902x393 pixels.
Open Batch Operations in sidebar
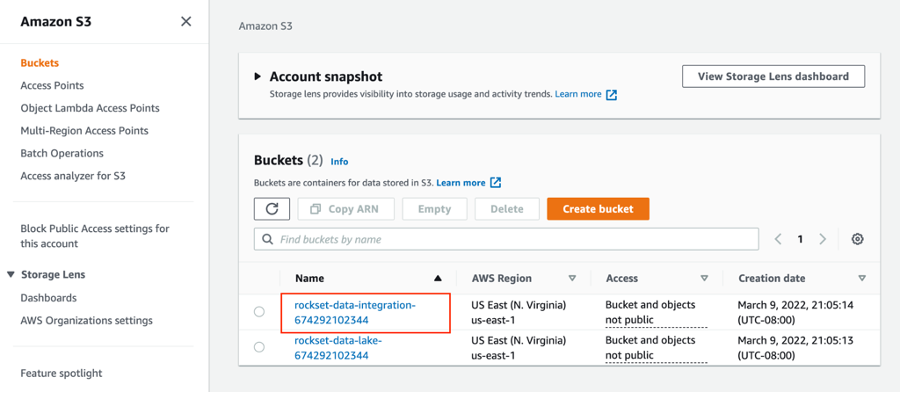tap(62, 154)
